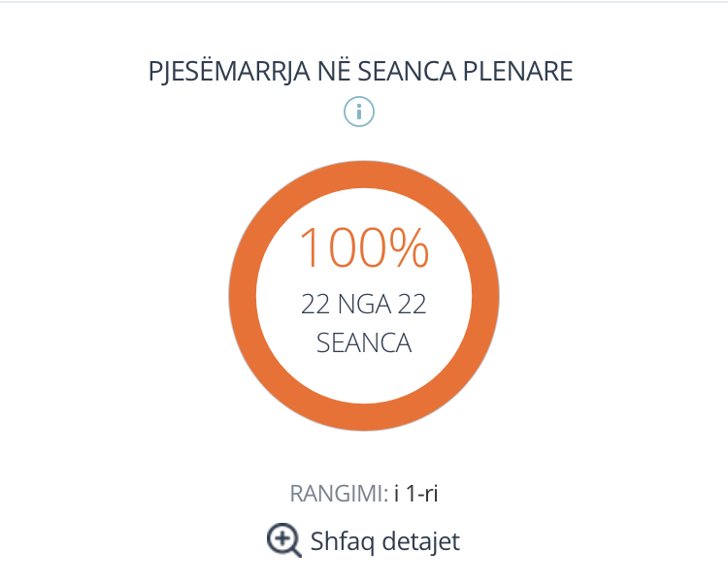Click the RANGIMI label
The height and width of the screenshot is (583, 728).
pos(339,494)
